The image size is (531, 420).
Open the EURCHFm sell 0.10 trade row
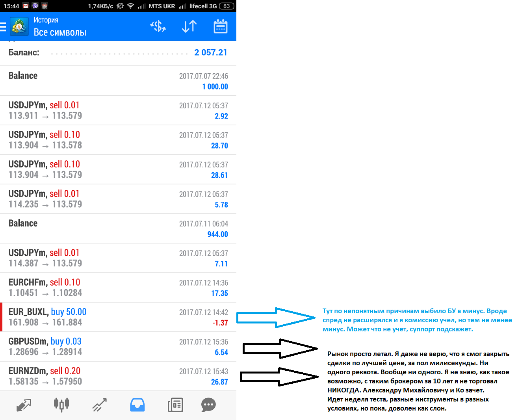[118, 288]
